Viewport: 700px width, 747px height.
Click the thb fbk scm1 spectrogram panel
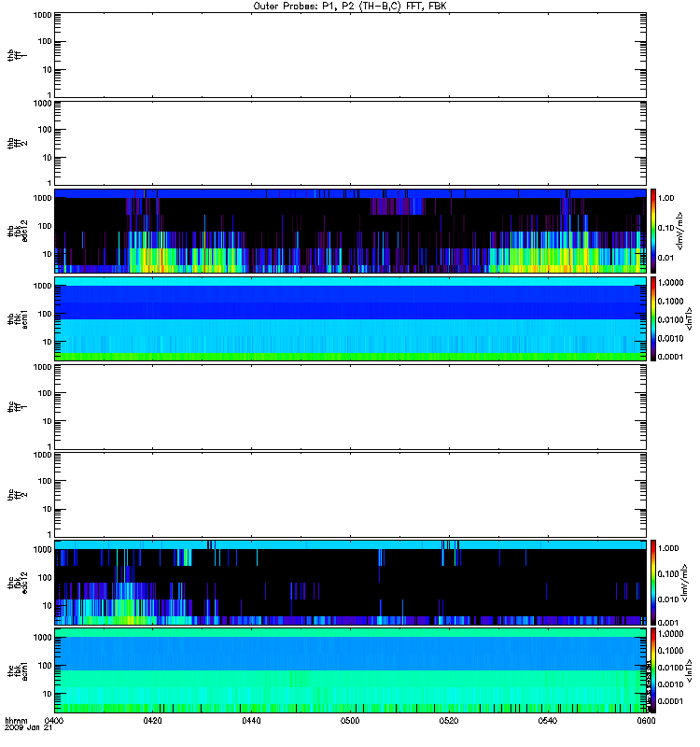click(x=350, y=318)
